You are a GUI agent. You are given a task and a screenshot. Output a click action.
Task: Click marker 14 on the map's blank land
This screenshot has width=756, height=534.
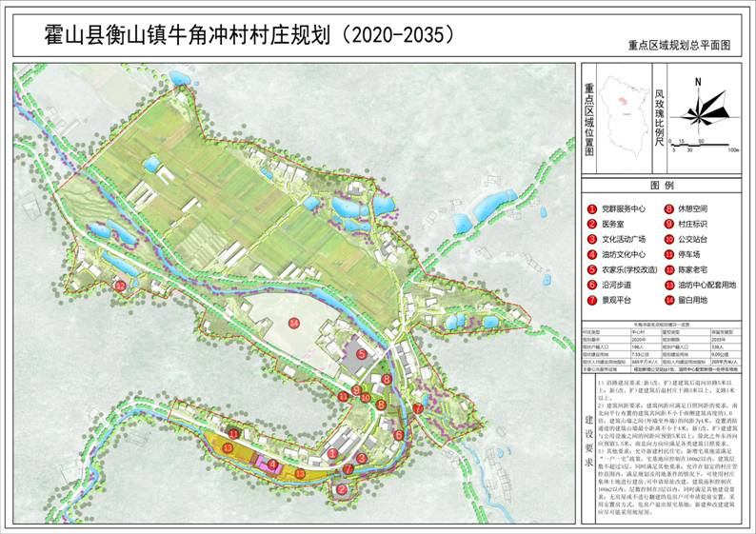294,324
